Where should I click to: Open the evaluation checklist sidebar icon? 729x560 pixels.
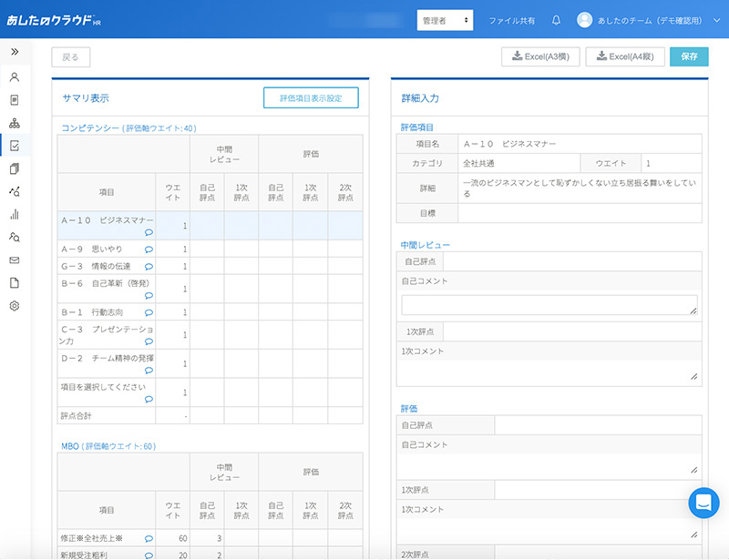(15, 146)
